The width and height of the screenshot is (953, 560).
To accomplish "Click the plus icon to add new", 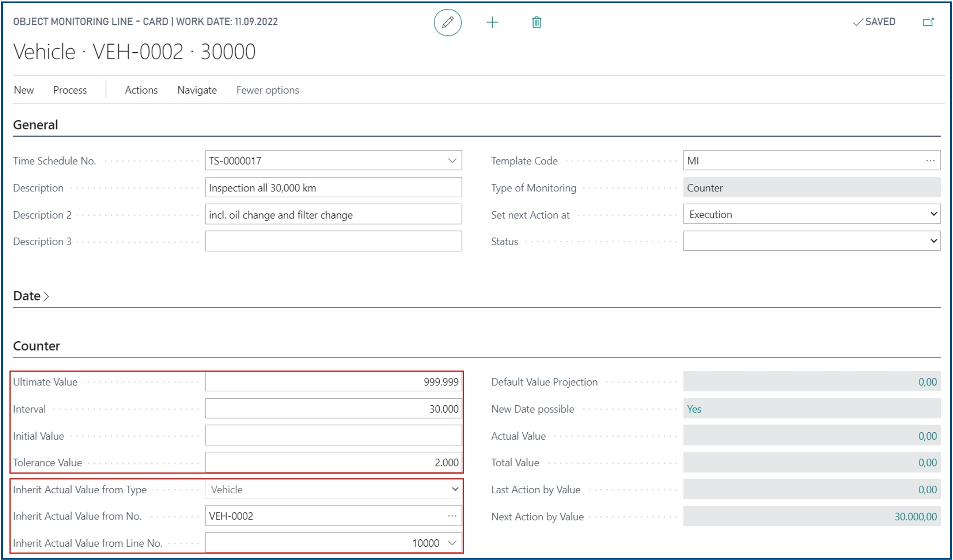I will click(x=492, y=22).
